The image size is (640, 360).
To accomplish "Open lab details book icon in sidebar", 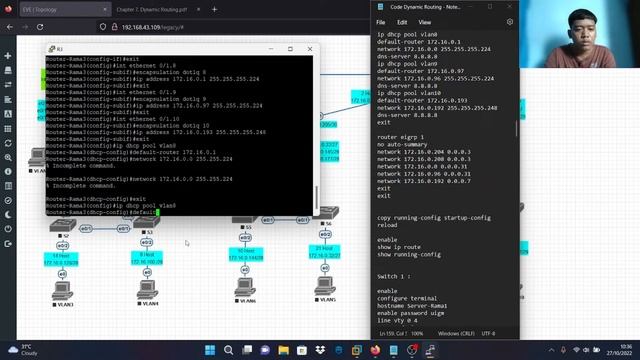I will 8,186.
